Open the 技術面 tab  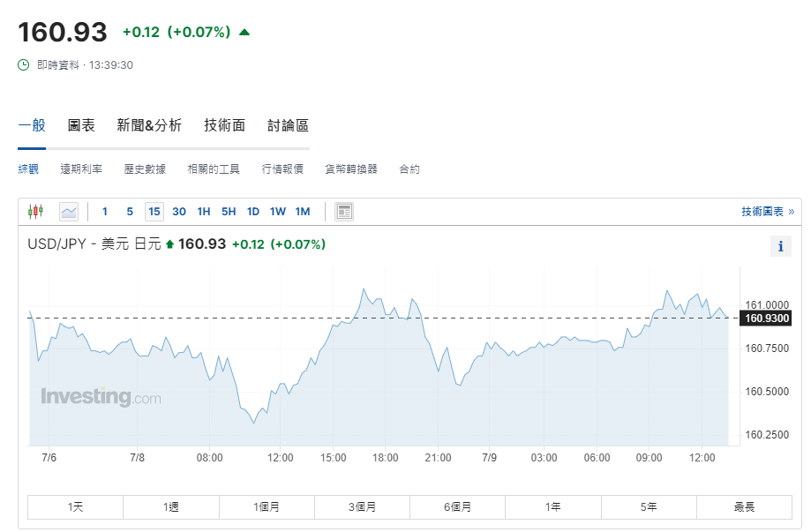pyautogui.click(x=223, y=125)
